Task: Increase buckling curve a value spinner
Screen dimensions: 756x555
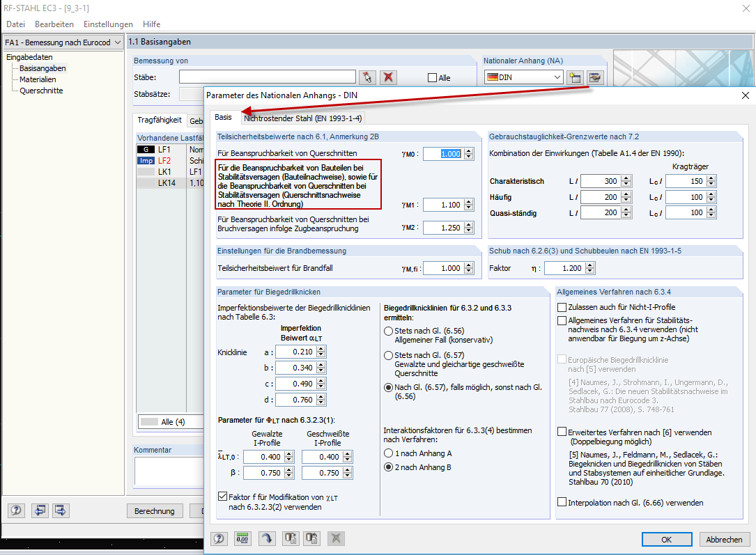Action: [x=321, y=349]
